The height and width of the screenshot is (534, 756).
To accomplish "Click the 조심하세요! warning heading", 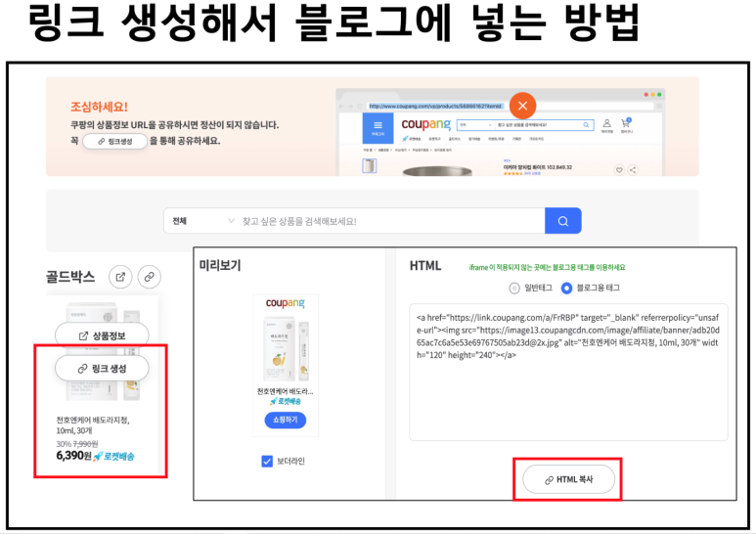I will point(99,107).
